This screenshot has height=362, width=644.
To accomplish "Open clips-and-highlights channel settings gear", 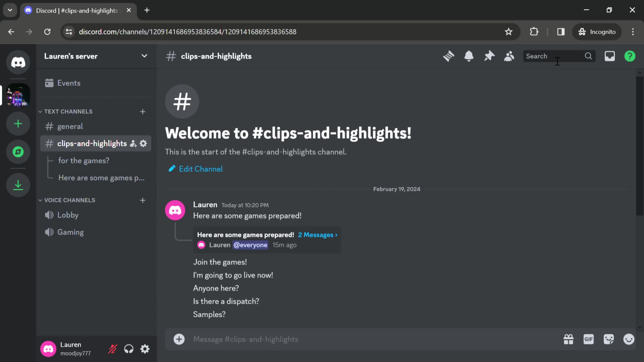I will coord(143,144).
